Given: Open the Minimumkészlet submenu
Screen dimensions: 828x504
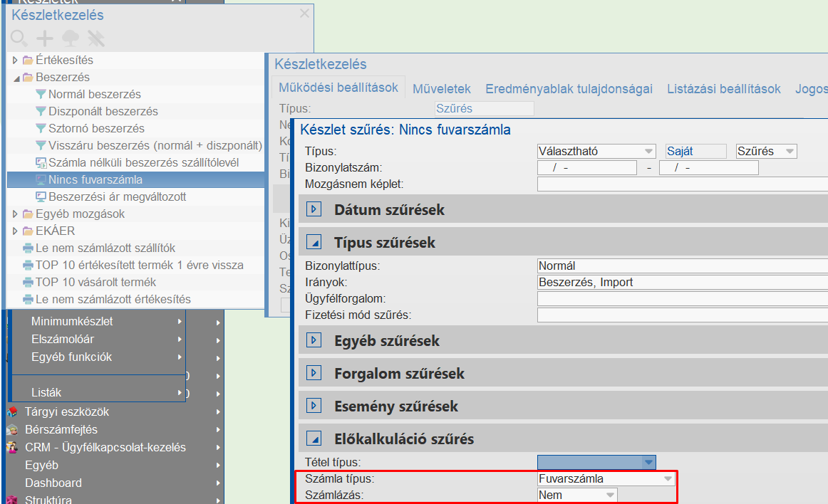Looking at the screenshot, I should tap(100, 321).
